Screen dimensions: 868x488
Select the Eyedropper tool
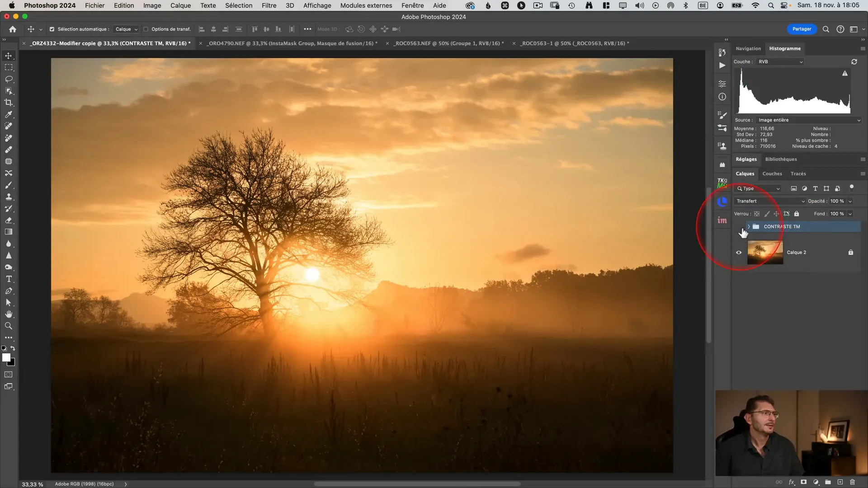pyautogui.click(x=9, y=114)
